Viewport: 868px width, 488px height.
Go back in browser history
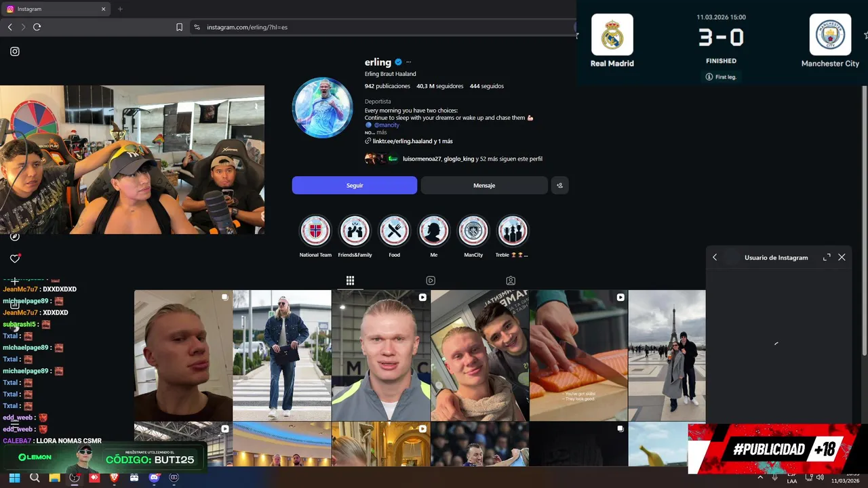point(9,27)
